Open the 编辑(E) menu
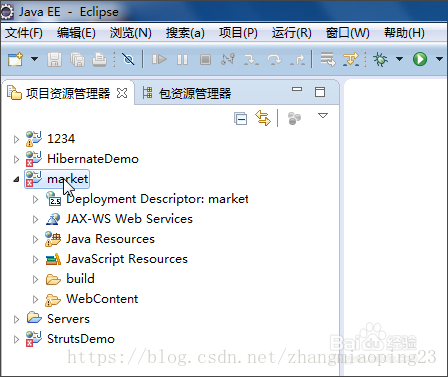The image size is (448, 377). click(x=76, y=33)
